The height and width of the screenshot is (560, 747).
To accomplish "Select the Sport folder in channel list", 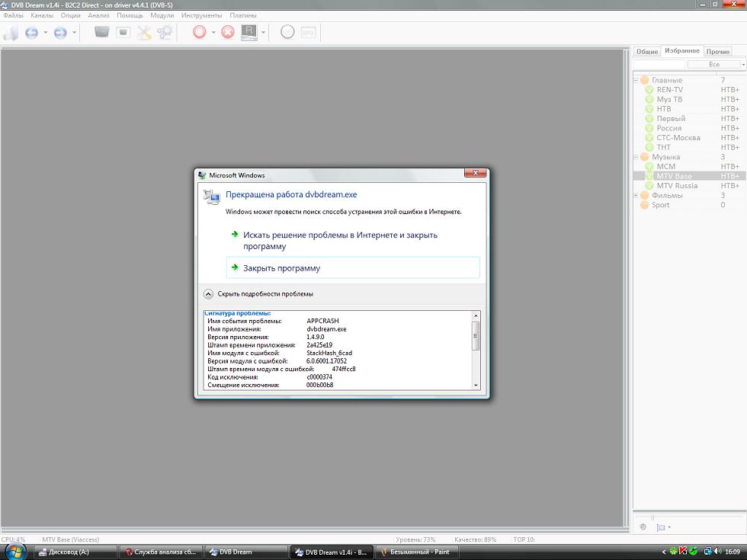I will click(660, 205).
